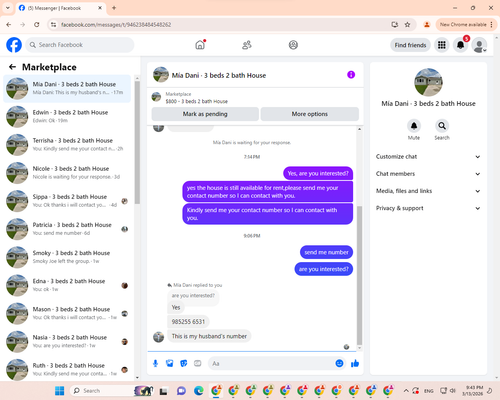Open Patricia conversation

[x=67, y=229]
